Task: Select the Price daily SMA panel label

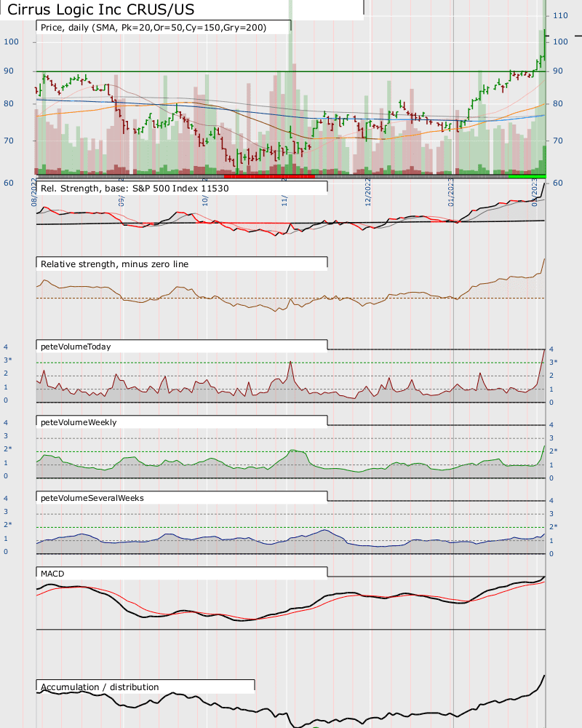Action: [x=154, y=28]
